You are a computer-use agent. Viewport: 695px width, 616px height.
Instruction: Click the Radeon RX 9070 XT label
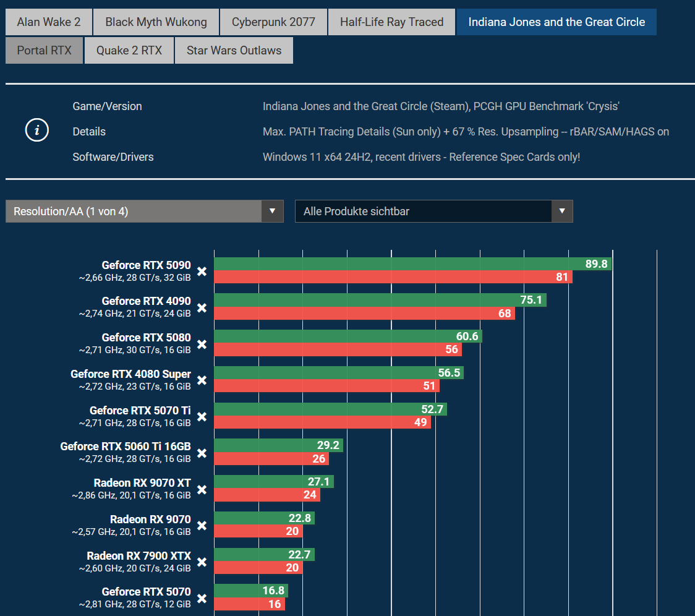pos(142,483)
